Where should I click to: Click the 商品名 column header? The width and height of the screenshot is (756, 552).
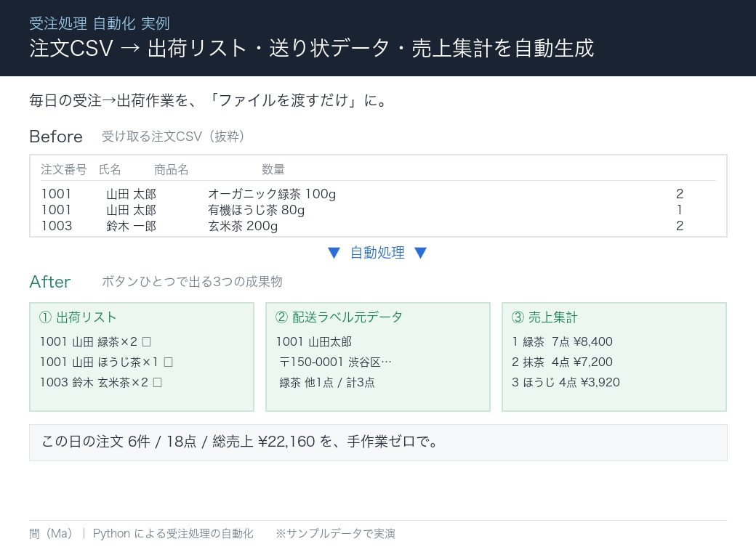pyautogui.click(x=171, y=169)
